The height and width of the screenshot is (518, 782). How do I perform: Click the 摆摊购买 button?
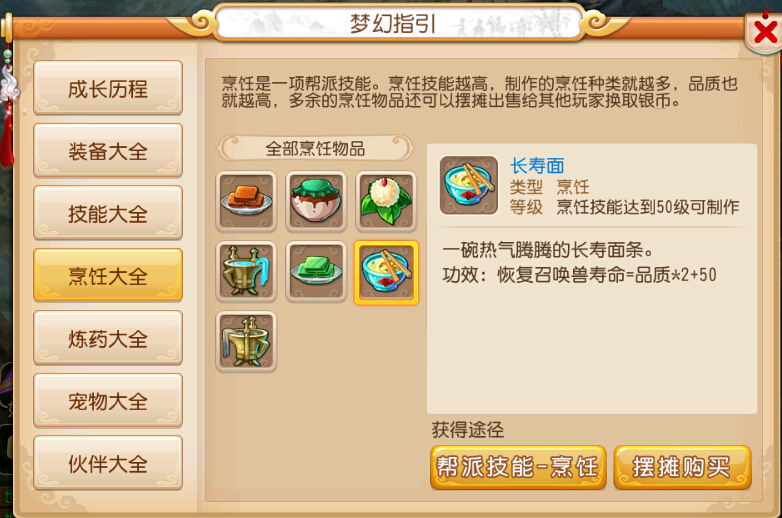coord(682,467)
